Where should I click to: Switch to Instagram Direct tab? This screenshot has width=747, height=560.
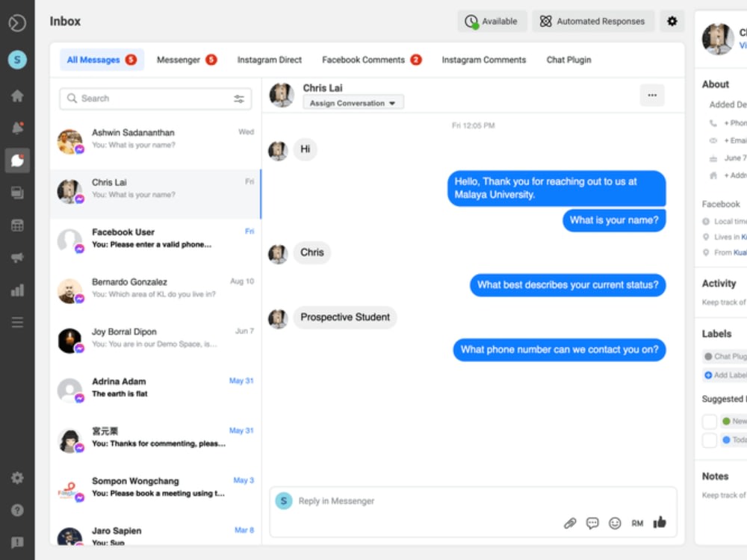269,60
